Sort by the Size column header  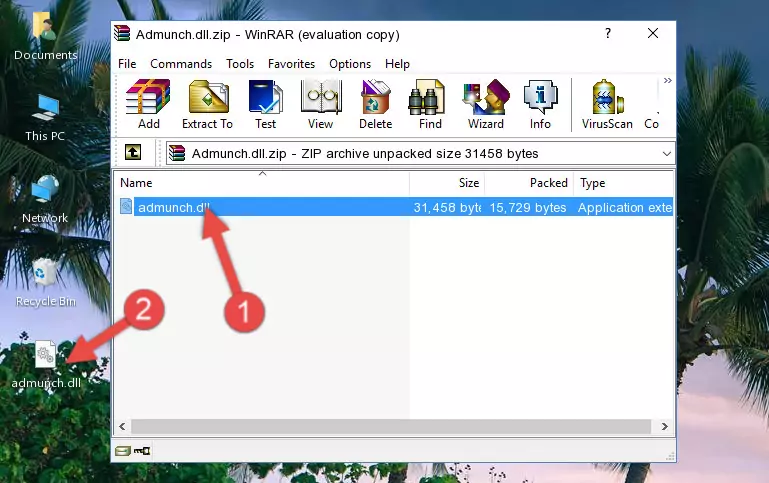coord(447,183)
